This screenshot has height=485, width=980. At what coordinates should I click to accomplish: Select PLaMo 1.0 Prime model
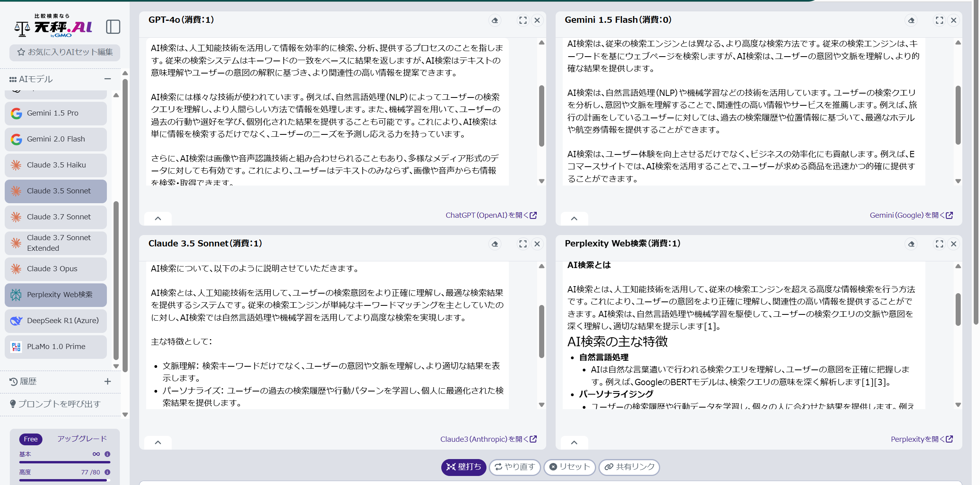pos(56,347)
